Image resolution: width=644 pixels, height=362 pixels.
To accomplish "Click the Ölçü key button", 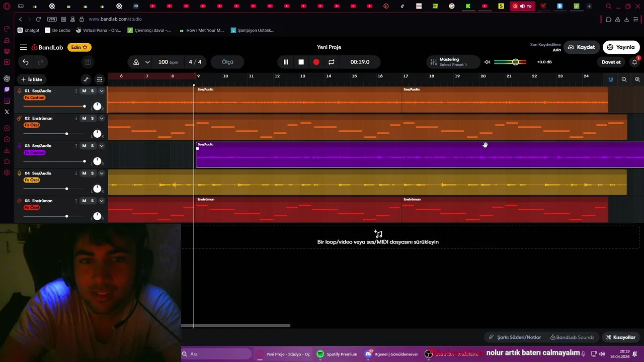I will (227, 62).
